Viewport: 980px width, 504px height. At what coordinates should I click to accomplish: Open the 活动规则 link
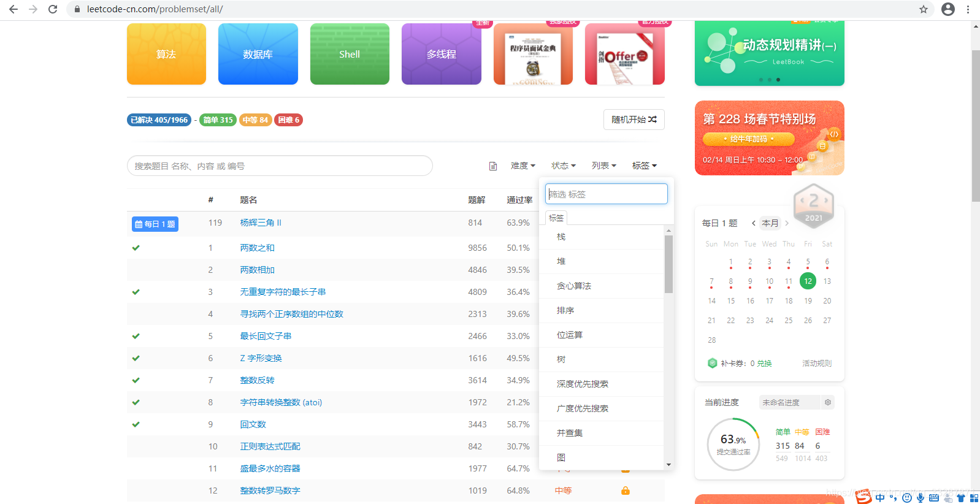(817, 363)
